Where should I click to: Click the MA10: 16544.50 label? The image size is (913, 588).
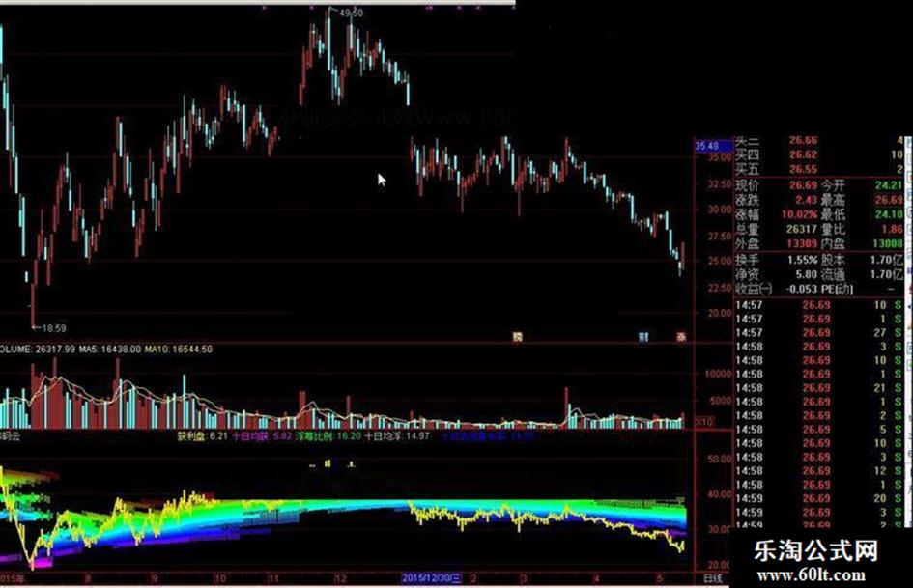[178, 350]
